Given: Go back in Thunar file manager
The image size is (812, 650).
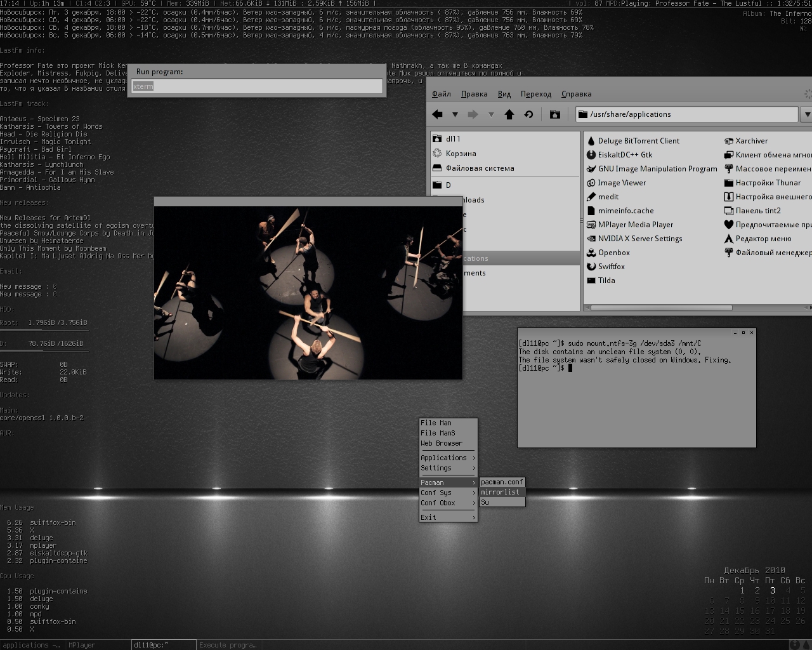Looking at the screenshot, I should point(437,114).
